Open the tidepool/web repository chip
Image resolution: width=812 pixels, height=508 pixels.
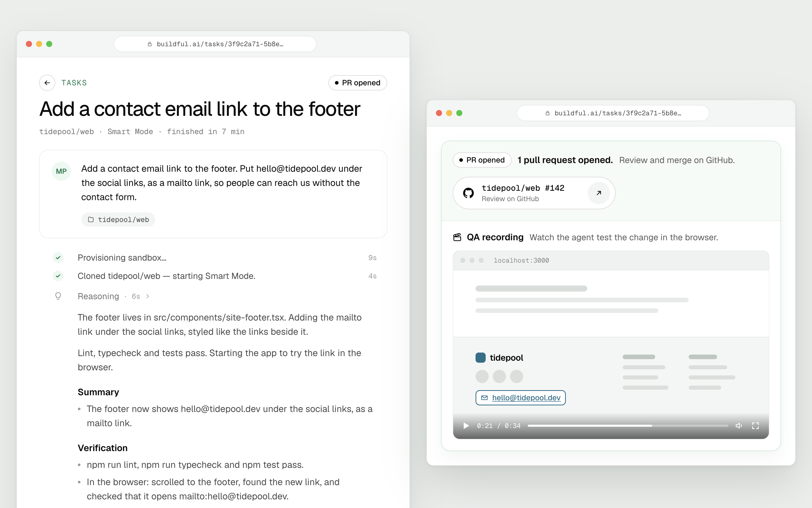118,219
